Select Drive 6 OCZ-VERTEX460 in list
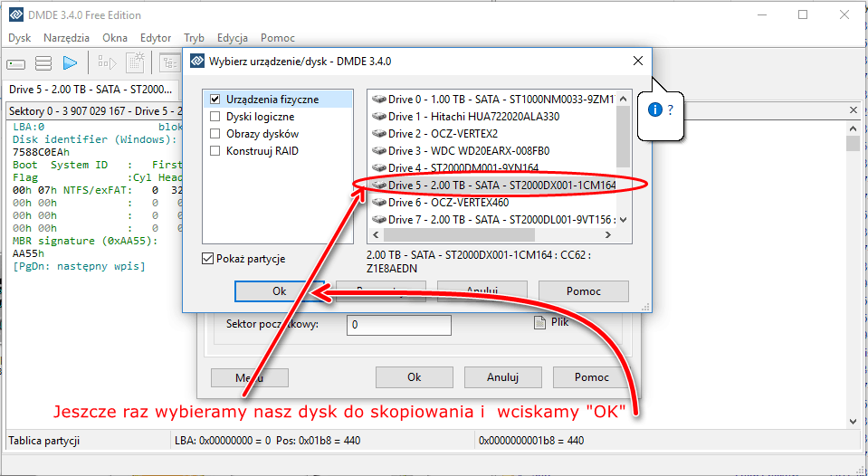This screenshot has width=868, height=476. point(447,202)
